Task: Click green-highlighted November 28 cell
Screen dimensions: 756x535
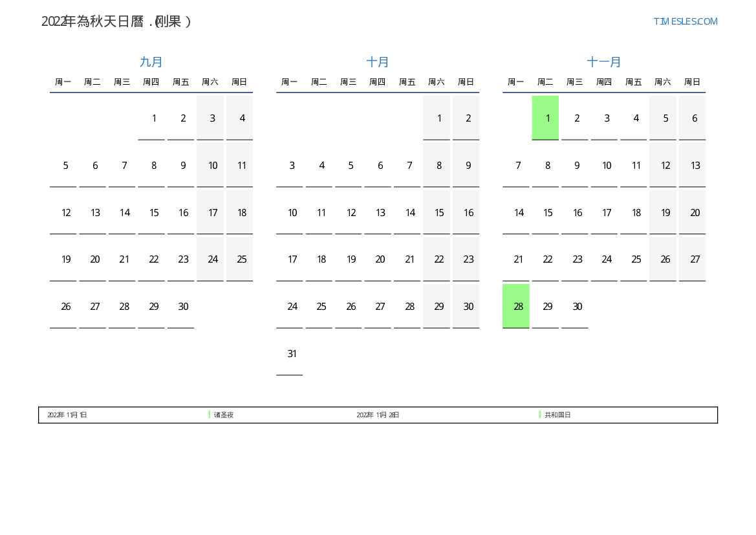Action: coord(516,306)
